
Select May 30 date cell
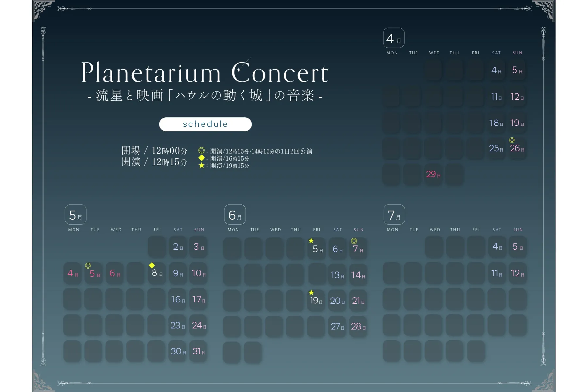coord(178,351)
